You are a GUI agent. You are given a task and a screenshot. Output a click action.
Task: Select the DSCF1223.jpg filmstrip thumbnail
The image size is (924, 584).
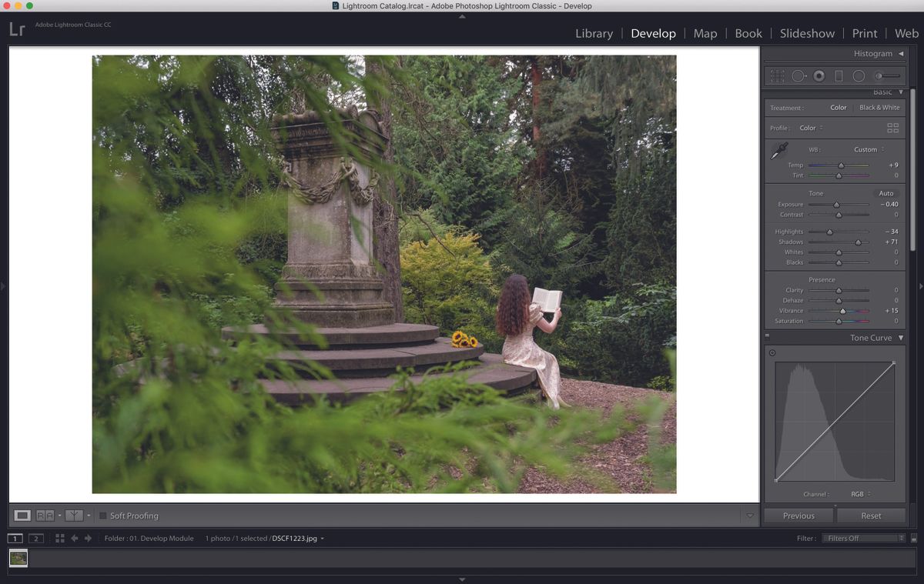coord(18,559)
